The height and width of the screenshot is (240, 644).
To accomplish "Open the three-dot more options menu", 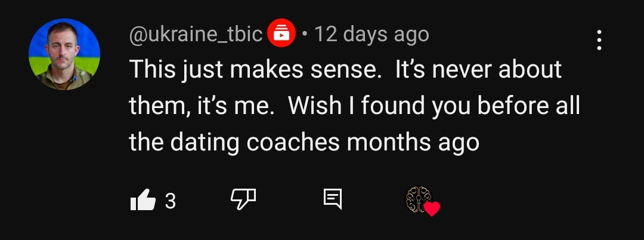I will (x=599, y=40).
